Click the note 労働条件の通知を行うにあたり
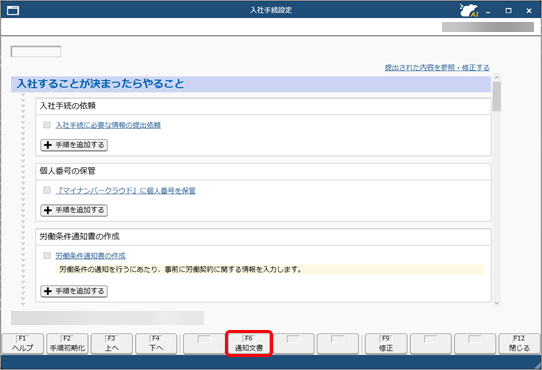 tap(269, 269)
